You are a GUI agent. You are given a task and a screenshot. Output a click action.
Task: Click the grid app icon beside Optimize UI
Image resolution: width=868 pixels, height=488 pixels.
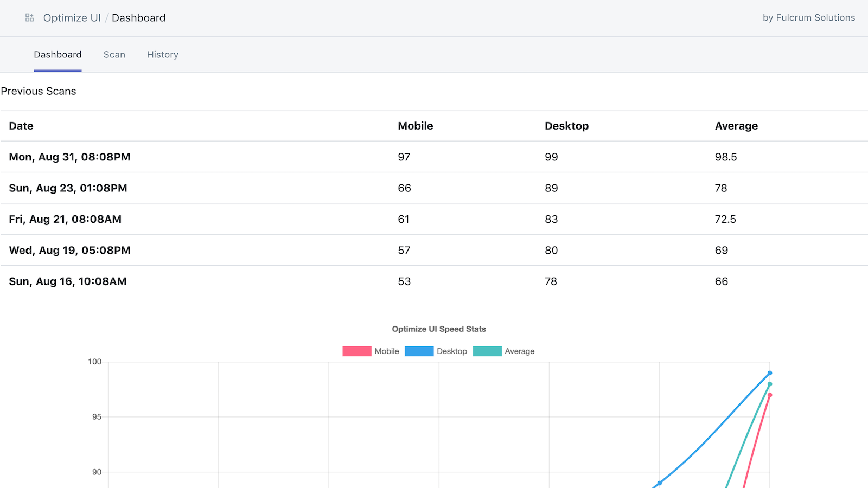(x=29, y=17)
